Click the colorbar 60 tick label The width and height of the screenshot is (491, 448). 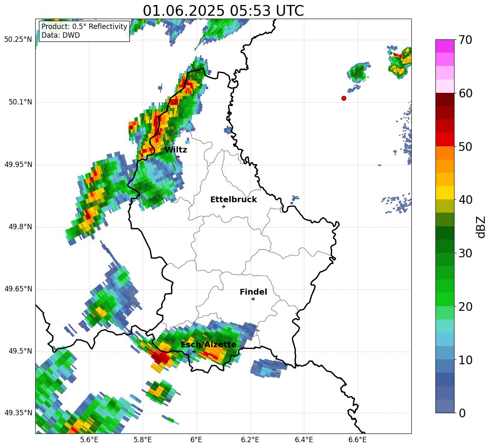[465, 93]
